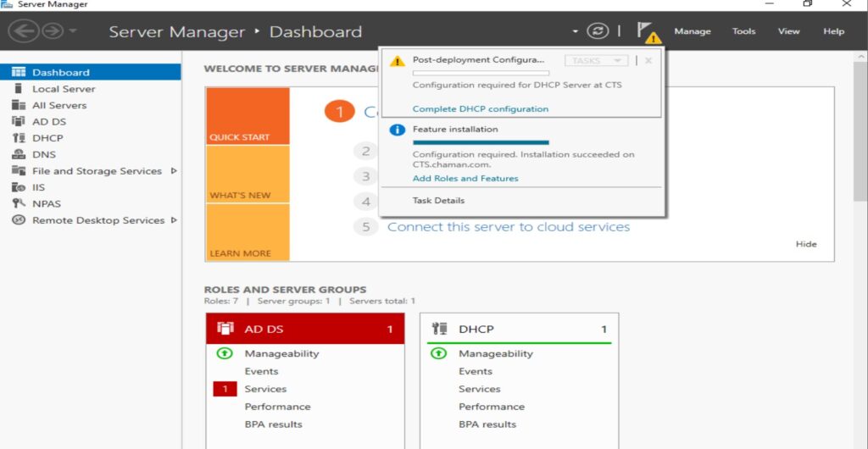
Task: Open the DHCP role tile header
Action: (x=520, y=329)
